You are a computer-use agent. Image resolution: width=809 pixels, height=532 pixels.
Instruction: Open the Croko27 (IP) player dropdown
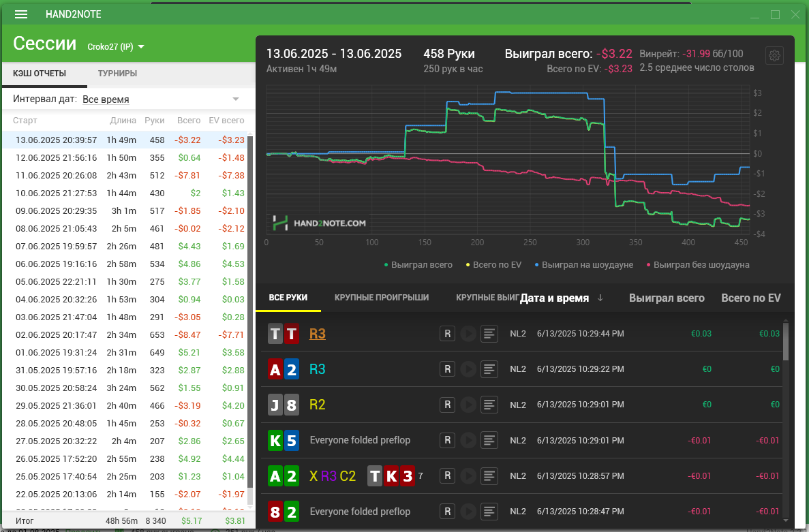pos(116,46)
